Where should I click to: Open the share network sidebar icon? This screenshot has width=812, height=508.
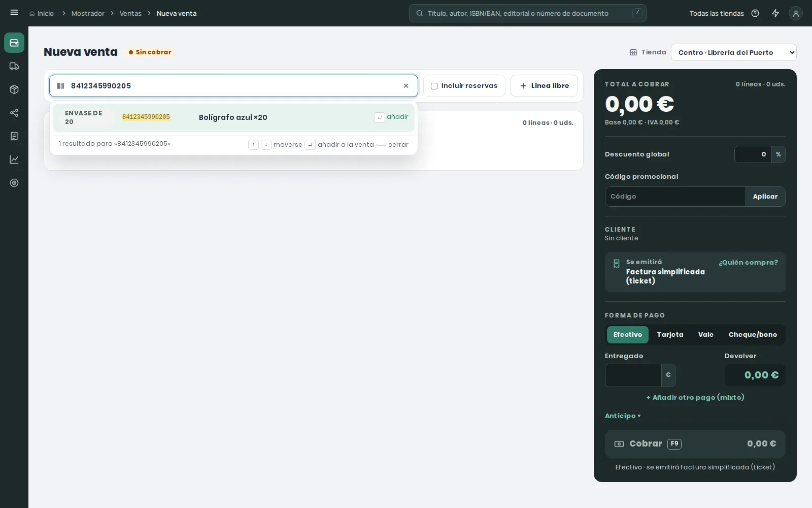[14, 113]
